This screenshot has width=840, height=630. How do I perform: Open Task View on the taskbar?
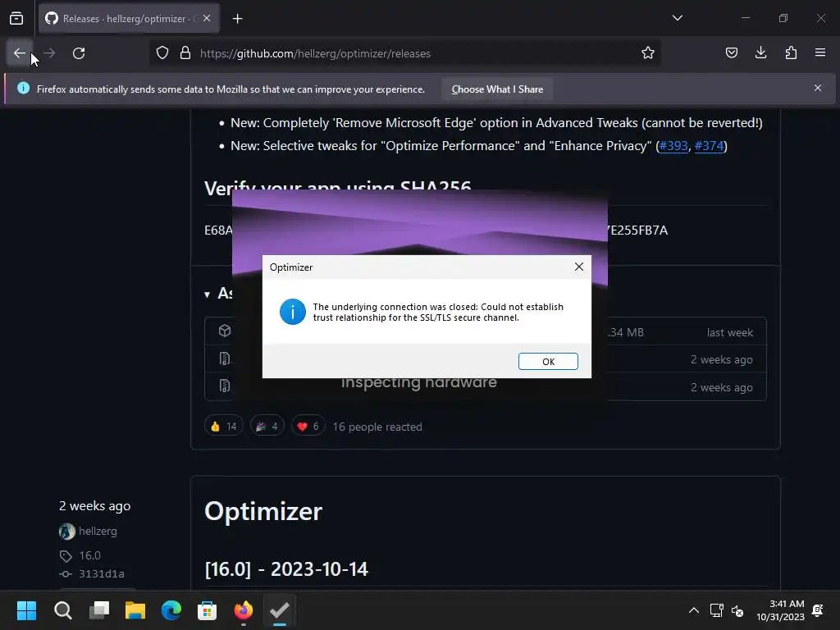coord(99,610)
